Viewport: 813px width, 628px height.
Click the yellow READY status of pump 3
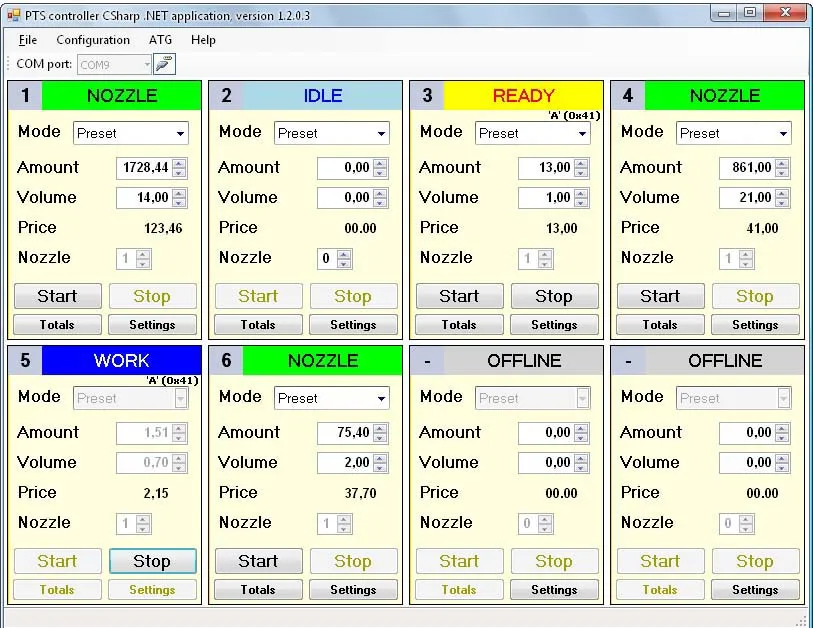523,96
